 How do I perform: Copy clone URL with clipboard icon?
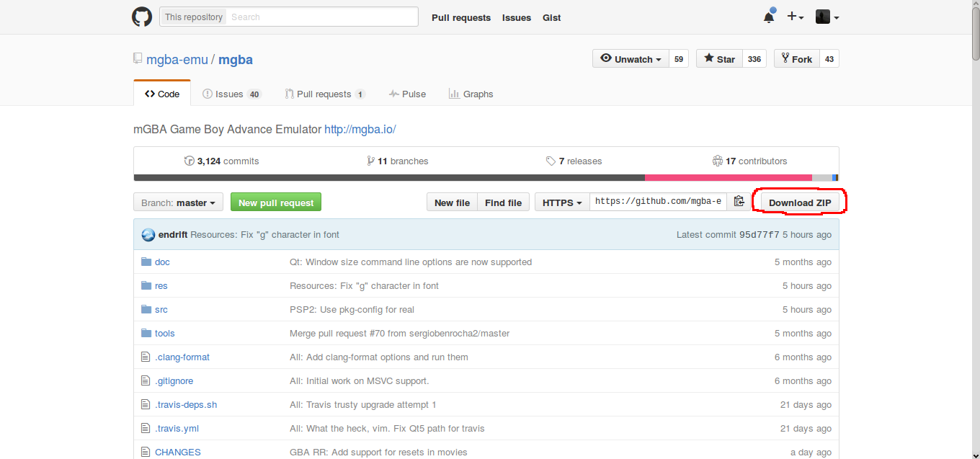point(739,202)
